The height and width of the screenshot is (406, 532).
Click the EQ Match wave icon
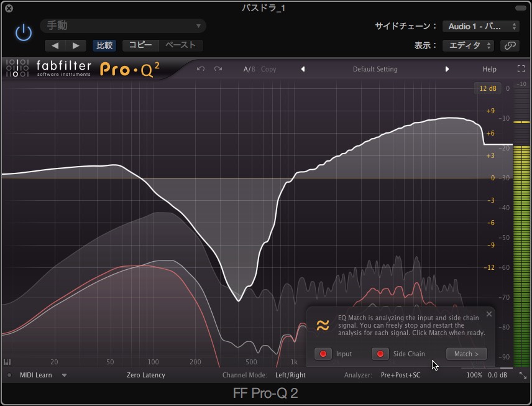click(x=323, y=325)
